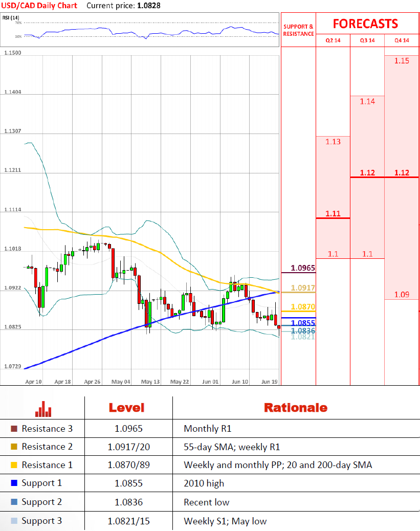Click the 1.0965 value in Level column
This screenshot has height=531, width=420.
tap(129, 429)
